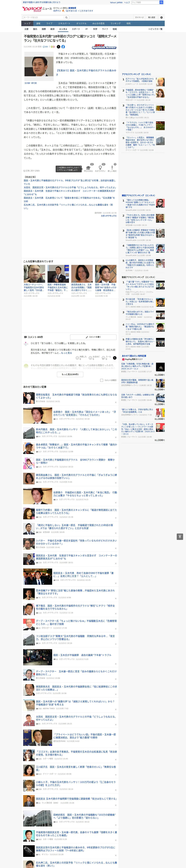186x868 pixels.
Task: Select 主要 category
Action: click(x=26, y=29)
